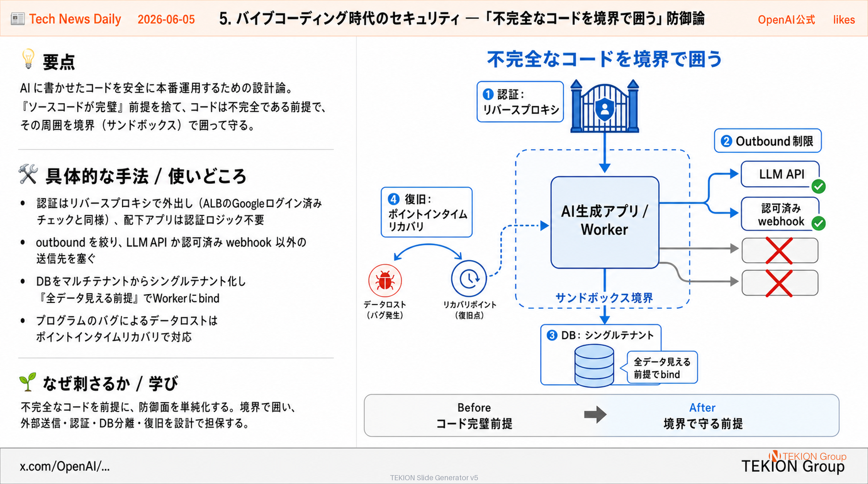Image resolution: width=868 pixels, height=484 pixels.
Task: Click the Before コード完璧前提 text
Action: [x=474, y=416]
